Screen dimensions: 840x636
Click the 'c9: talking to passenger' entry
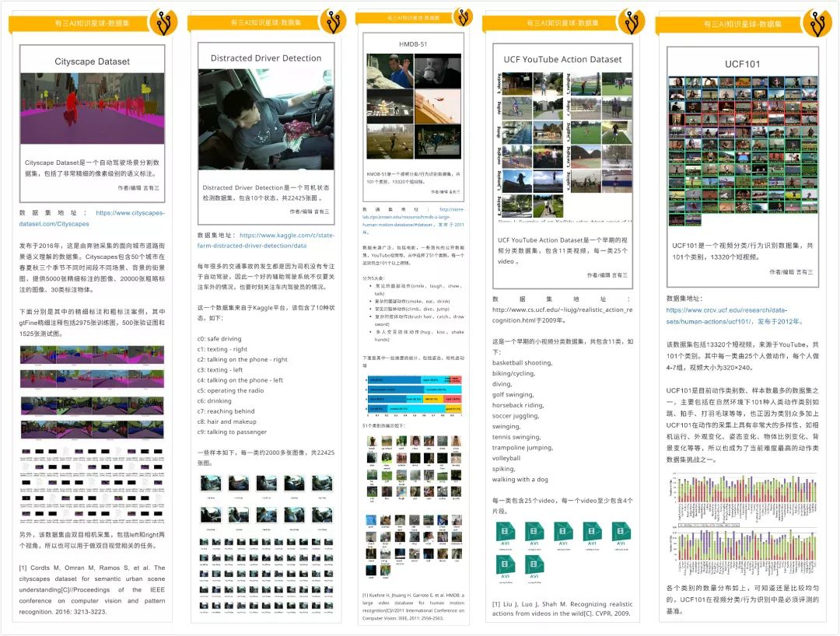click(x=232, y=432)
